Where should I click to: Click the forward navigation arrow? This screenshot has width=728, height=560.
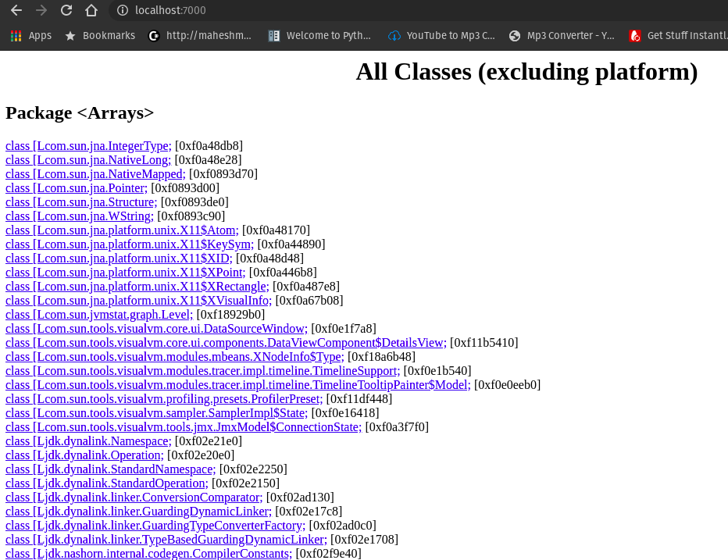click(41, 10)
